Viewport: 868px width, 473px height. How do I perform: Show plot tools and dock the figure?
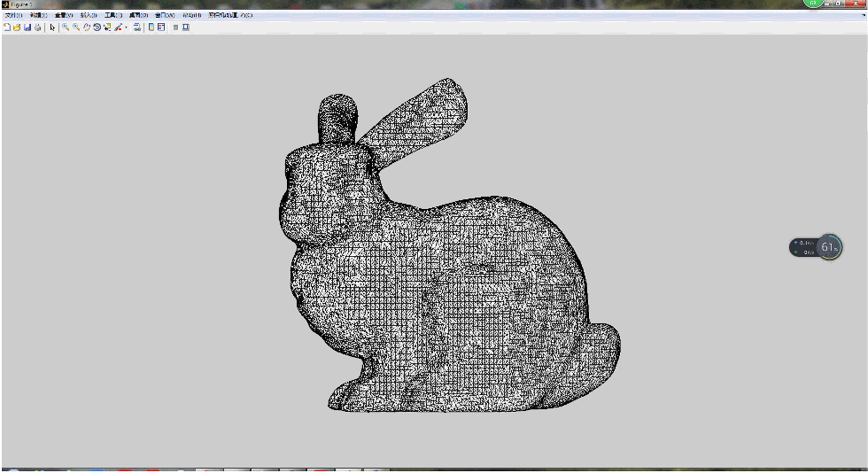pyautogui.click(x=186, y=27)
